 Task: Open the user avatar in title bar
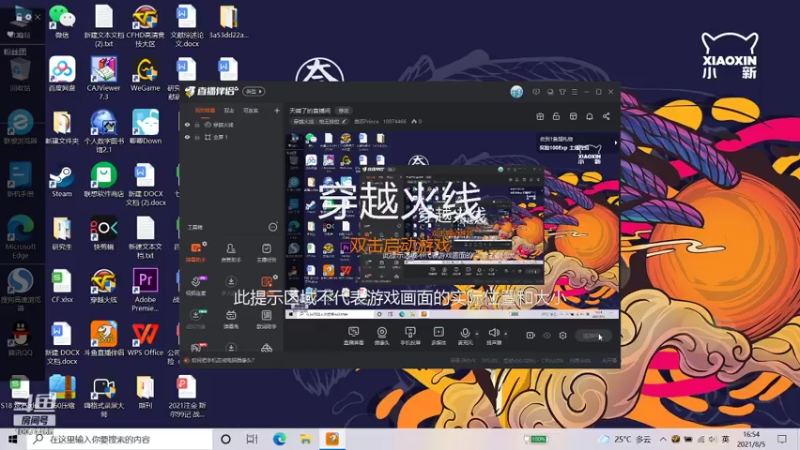pos(516,92)
